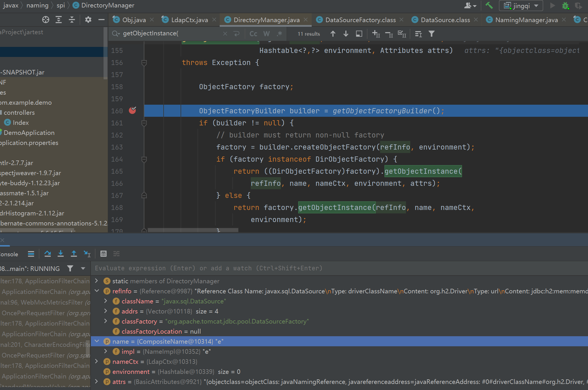Click Run to Cursor debugger icon
This screenshot has height=390, width=588.
tap(87, 254)
